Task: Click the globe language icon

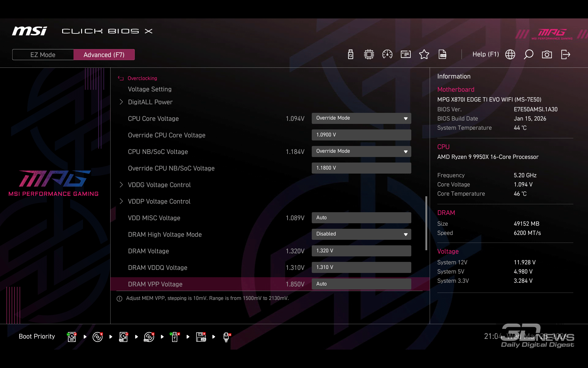Action: pyautogui.click(x=510, y=55)
